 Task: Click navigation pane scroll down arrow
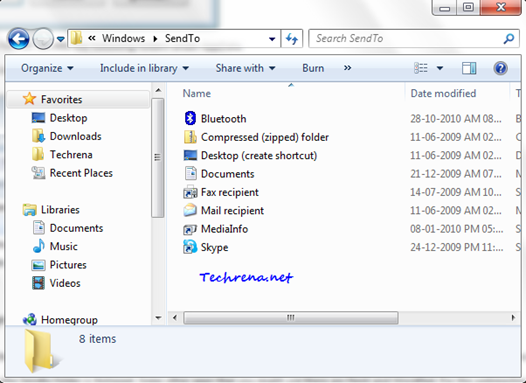158,317
